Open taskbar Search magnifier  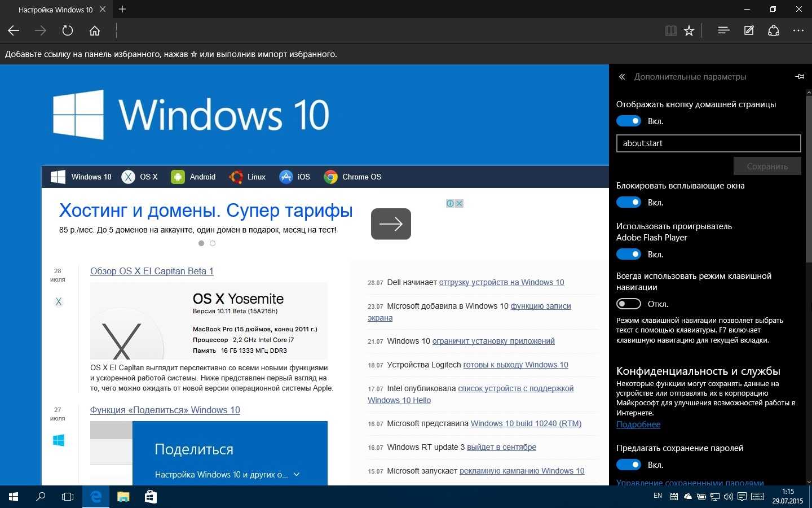coord(41,497)
